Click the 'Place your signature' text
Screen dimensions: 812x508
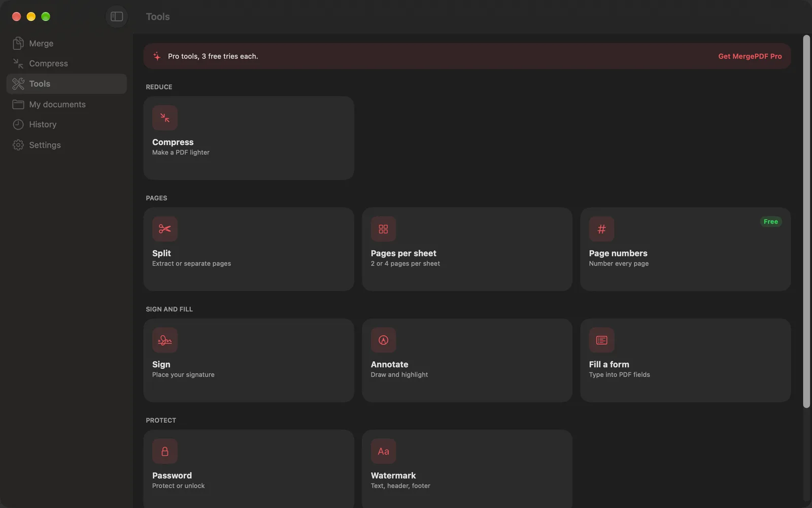(183, 375)
